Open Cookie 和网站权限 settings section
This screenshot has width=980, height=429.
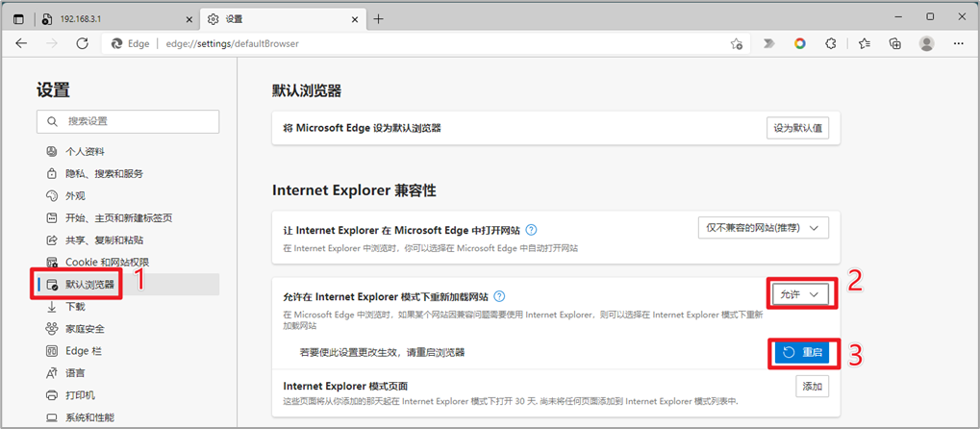[x=107, y=262]
